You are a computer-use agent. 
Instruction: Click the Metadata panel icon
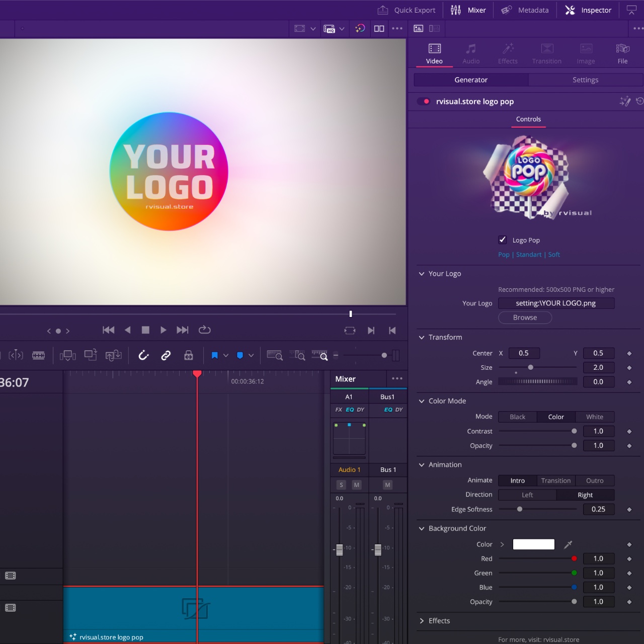(x=507, y=10)
